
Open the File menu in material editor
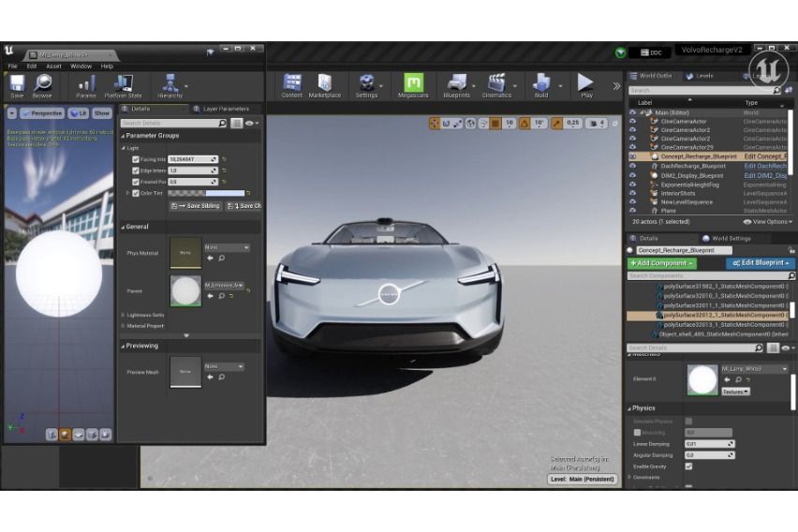coord(13,66)
